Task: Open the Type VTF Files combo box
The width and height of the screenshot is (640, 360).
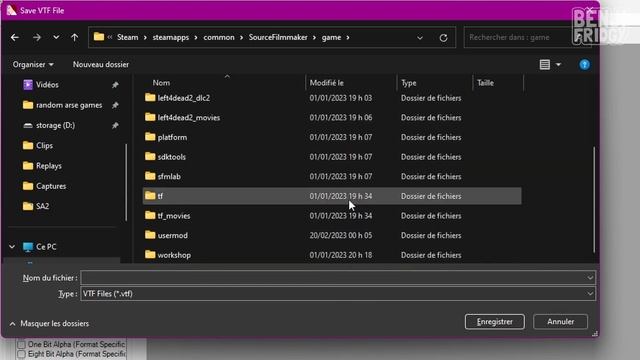Action: coord(338,293)
